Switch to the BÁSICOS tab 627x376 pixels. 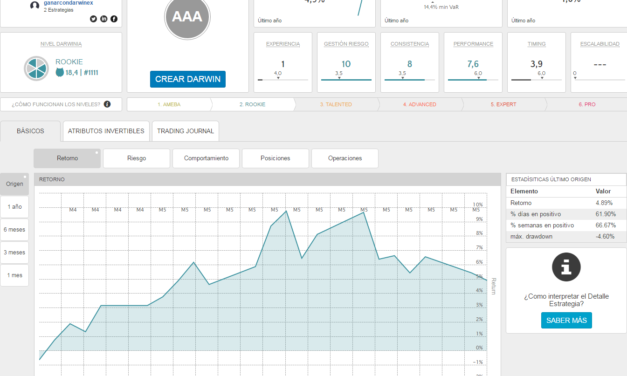(30, 131)
